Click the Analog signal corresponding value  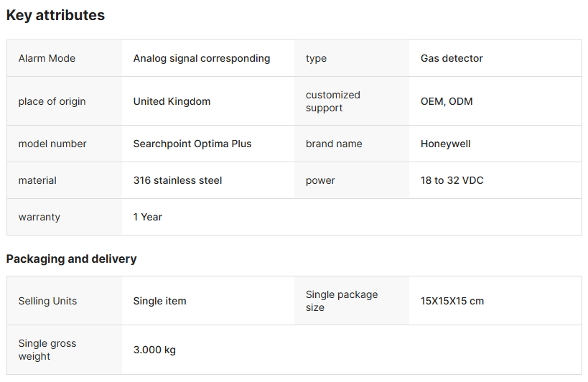[x=202, y=58]
